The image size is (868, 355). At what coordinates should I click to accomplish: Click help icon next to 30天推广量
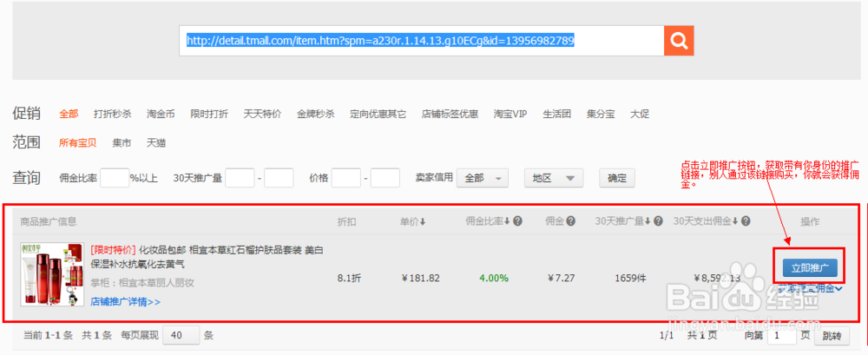tap(658, 221)
